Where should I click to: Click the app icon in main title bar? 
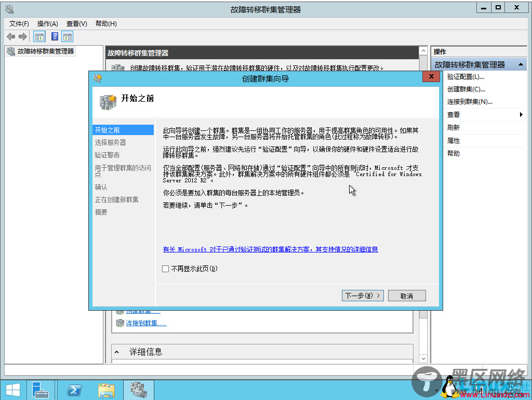click(9, 9)
